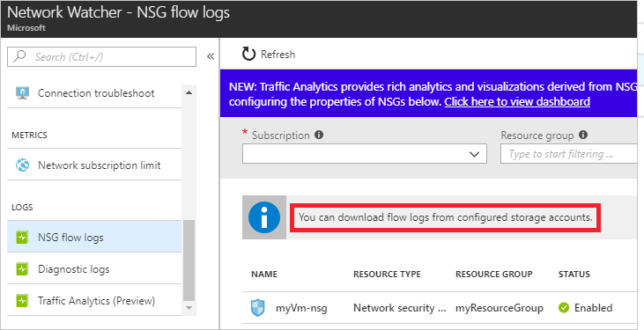Click the Traffic Analytics (Preview) icon
644x330 pixels.
22,301
